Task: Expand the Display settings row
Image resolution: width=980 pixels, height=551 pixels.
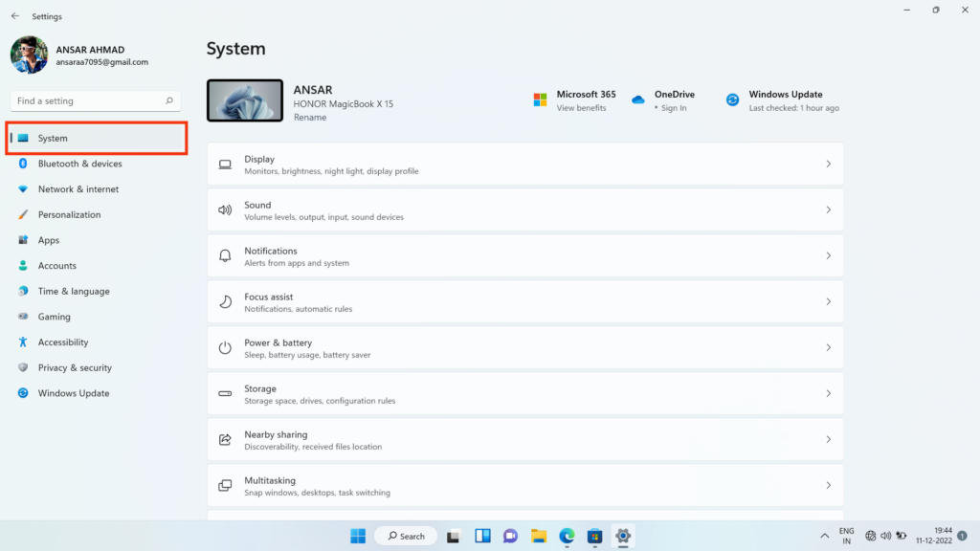Action: pyautogui.click(x=525, y=165)
